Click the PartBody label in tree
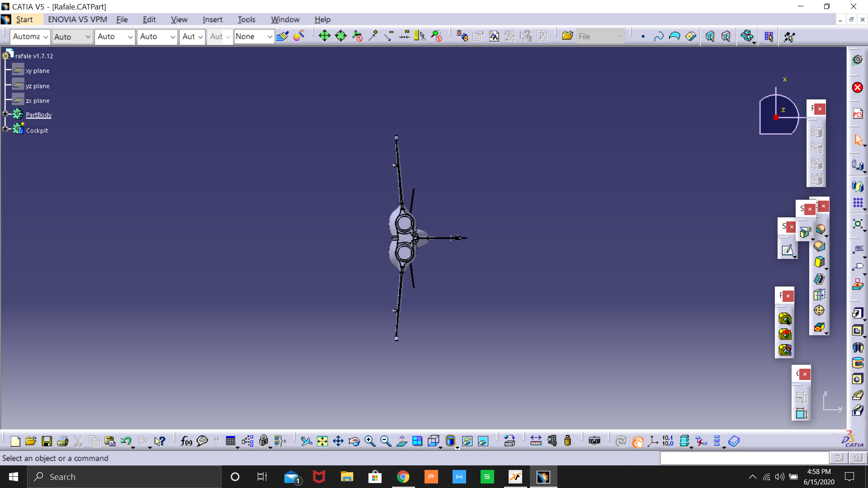Screen dimensions: 868x488 coord(38,115)
